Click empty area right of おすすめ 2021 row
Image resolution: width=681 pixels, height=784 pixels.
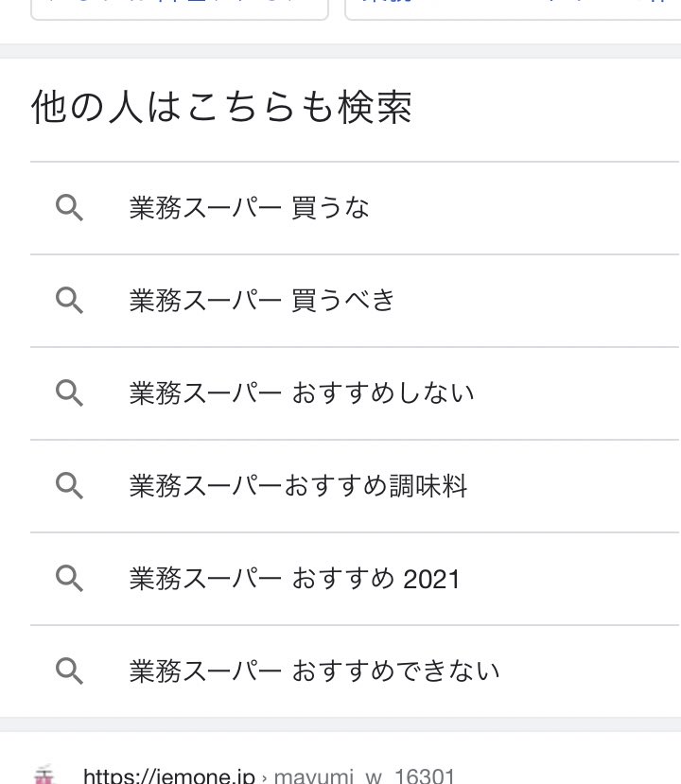pos(569,579)
